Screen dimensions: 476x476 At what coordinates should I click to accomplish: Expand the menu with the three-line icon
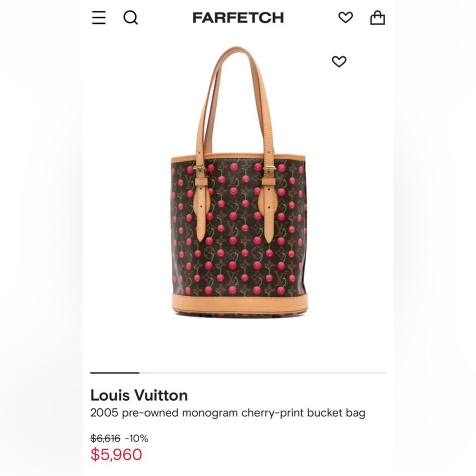pyautogui.click(x=99, y=18)
